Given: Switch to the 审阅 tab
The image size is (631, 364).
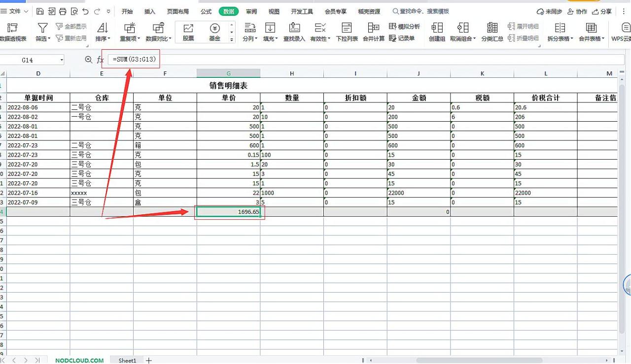Looking at the screenshot, I should tap(251, 11).
